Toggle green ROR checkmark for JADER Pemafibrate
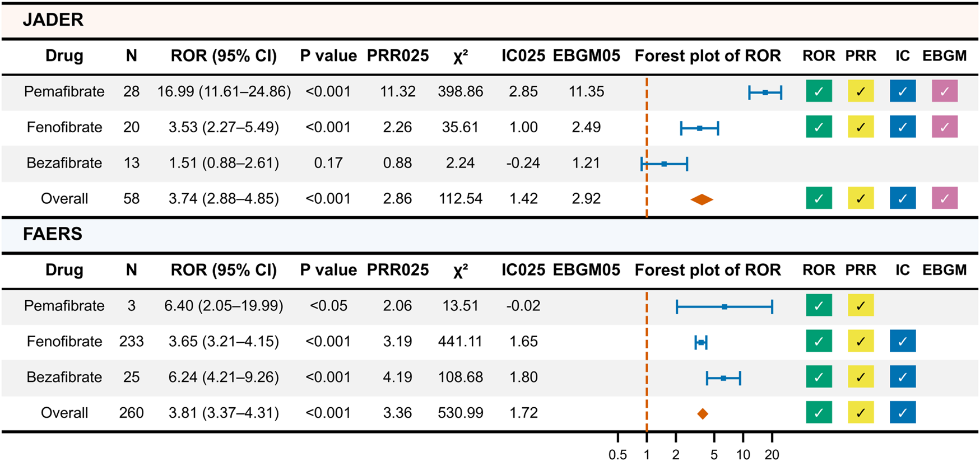Screen dimensions: 980x461 (x=819, y=91)
